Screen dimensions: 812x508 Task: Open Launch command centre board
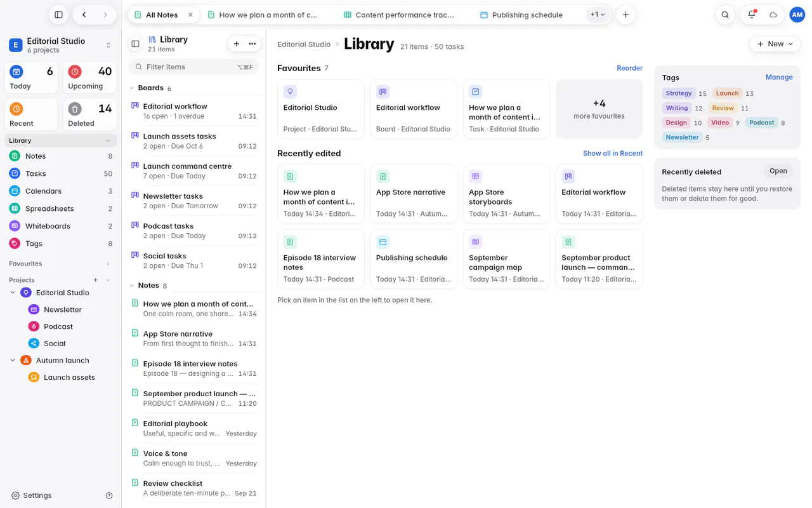(x=193, y=171)
